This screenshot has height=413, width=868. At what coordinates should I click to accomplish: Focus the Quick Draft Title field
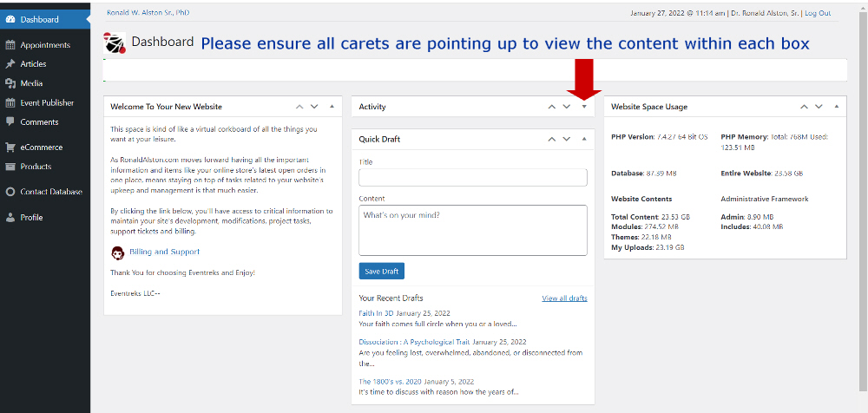click(473, 178)
